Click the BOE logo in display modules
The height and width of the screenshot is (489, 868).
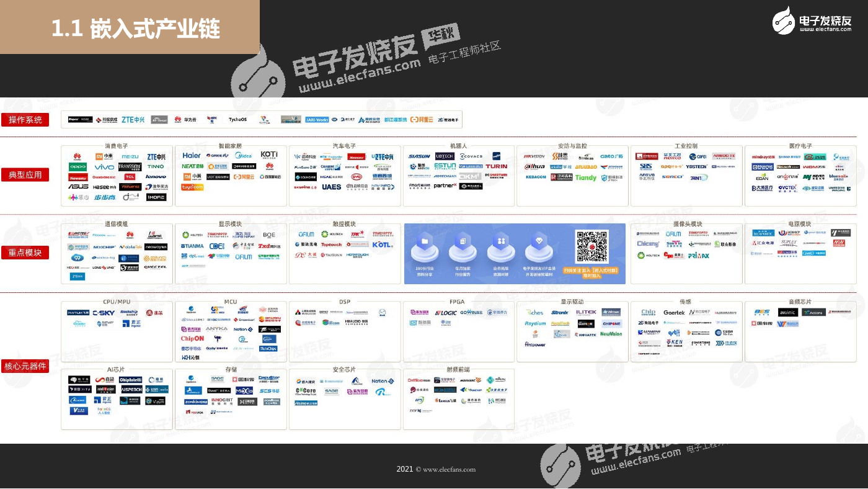(269, 235)
